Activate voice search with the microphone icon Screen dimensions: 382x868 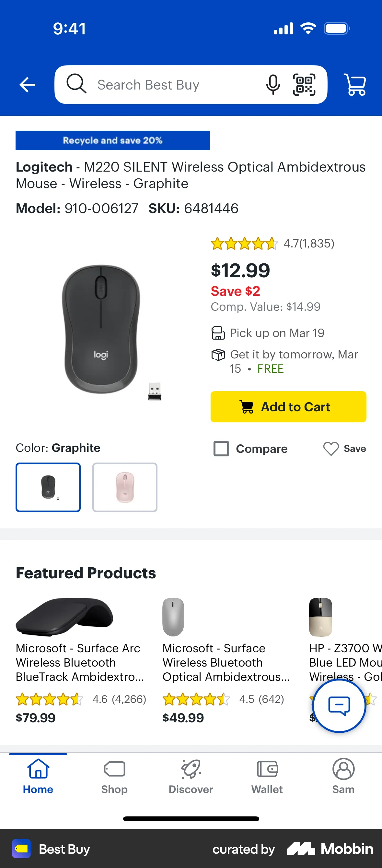point(273,85)
